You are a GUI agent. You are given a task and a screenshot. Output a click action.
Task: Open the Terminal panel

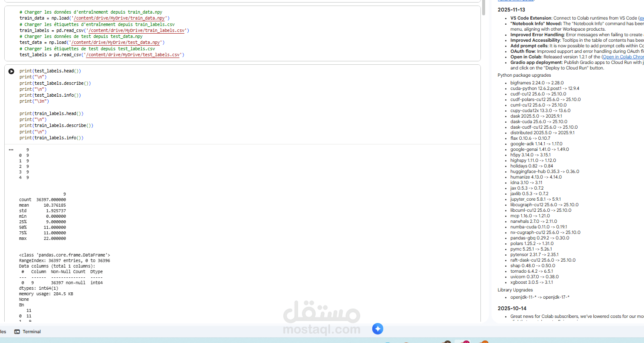pyautogui.click(x=28, y=331)
